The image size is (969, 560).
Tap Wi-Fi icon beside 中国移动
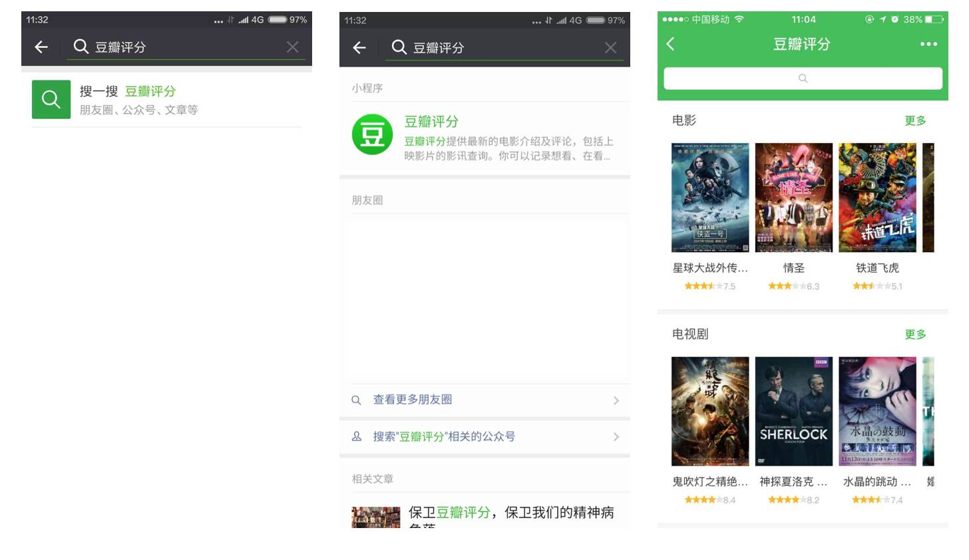click(739, 19)
